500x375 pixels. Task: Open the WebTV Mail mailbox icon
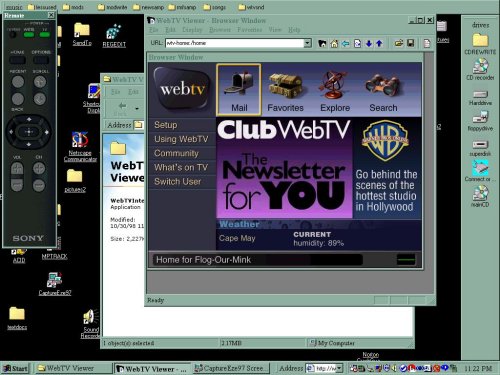pyautogui.click(x=238, y=90)
